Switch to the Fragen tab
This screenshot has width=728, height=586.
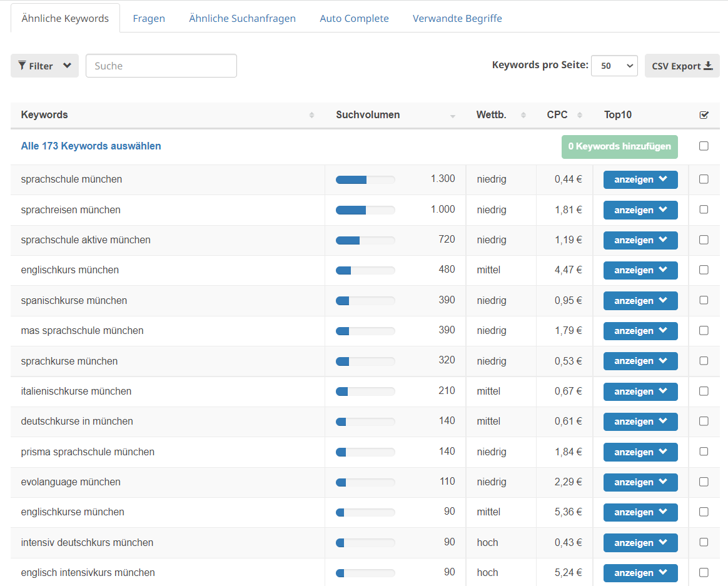point(149,18)
